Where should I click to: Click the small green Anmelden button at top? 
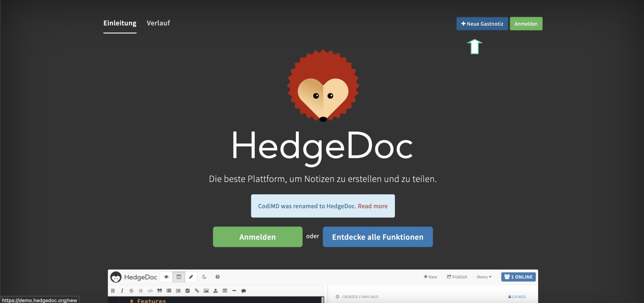pyautogui.click(x=526, y=24)
